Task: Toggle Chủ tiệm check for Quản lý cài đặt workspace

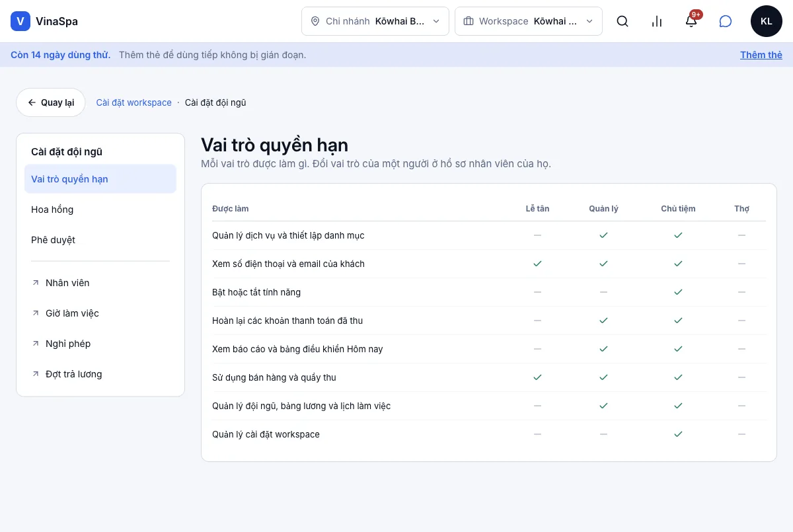Action: coord(678,434)
